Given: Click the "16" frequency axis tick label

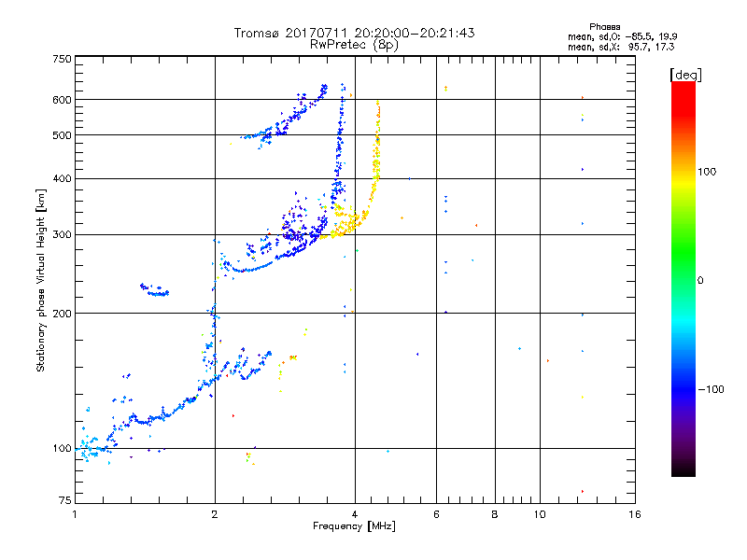Looking at the screenshot, I should 635,514.
